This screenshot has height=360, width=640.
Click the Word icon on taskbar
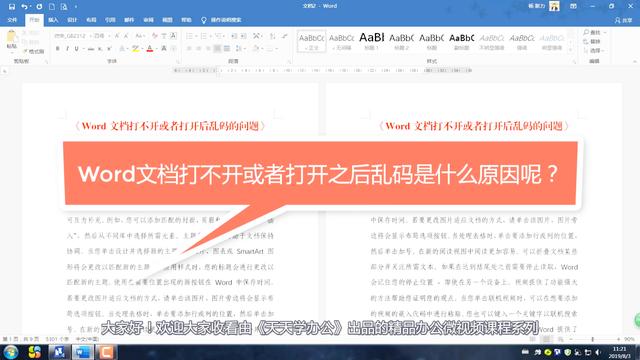82,352
